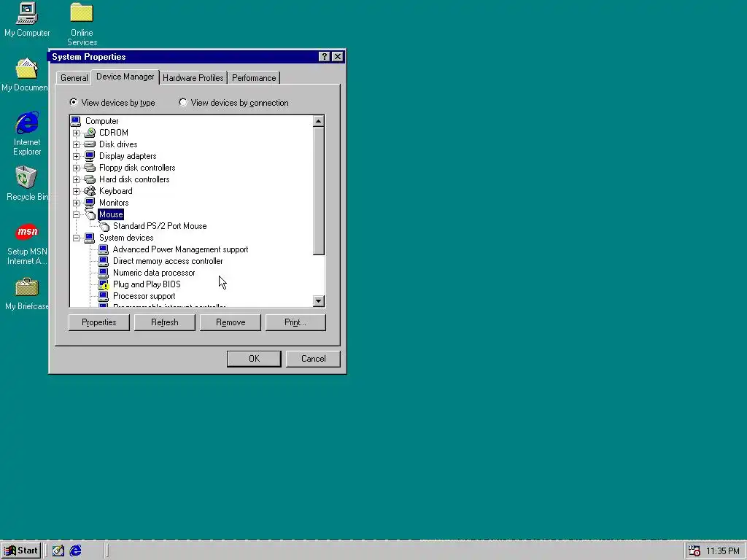Image resolution: width=747 pixels, height=560 pixels.
Task: Switch to the General tab
Action: (x=74, y=77)
